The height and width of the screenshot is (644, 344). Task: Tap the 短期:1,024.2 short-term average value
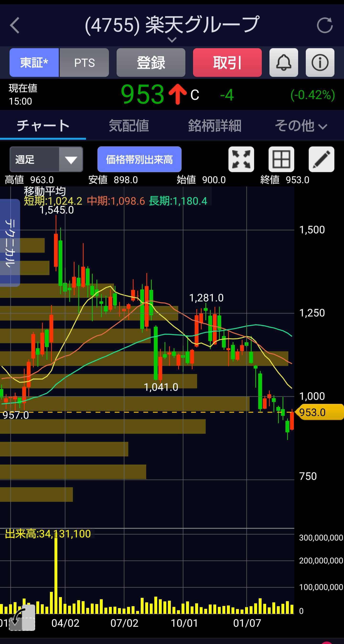point(53,201)
